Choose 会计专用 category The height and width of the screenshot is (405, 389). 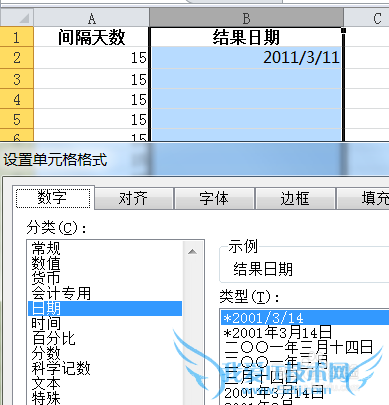(x=105, y=293)
